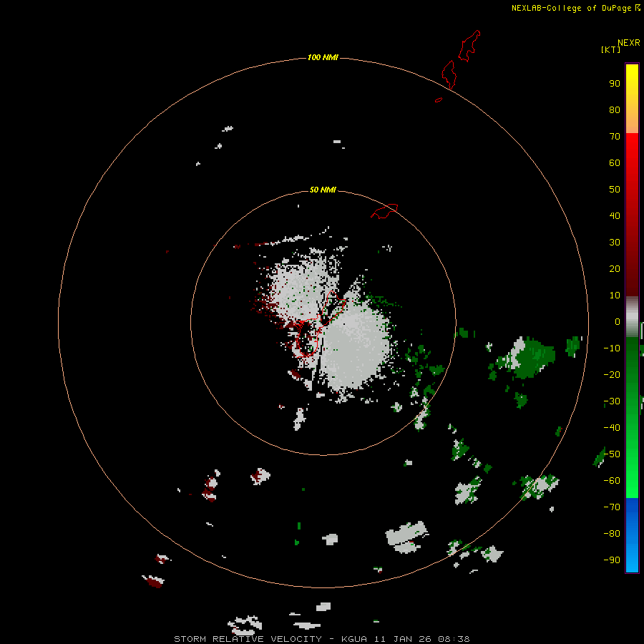Click the 0 value on velocity scale
The width and height of the screenshot is (644, 644).
(618, 321)
